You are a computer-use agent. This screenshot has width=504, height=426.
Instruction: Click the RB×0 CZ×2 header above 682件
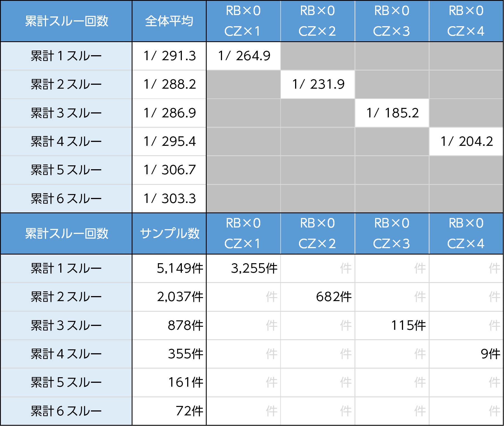tap(318, 234)
